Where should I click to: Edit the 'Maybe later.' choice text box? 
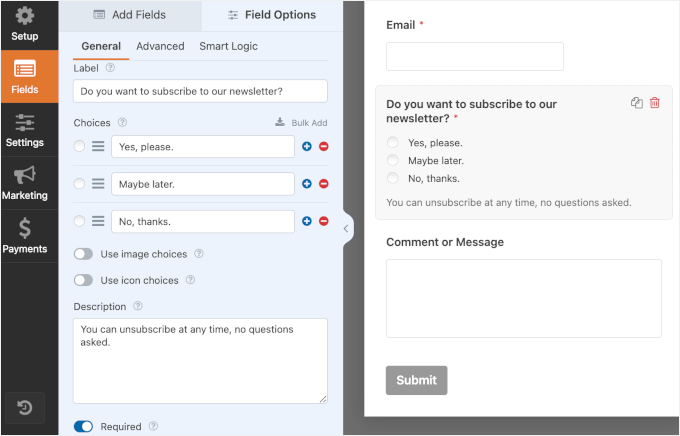tap(203, 184)
